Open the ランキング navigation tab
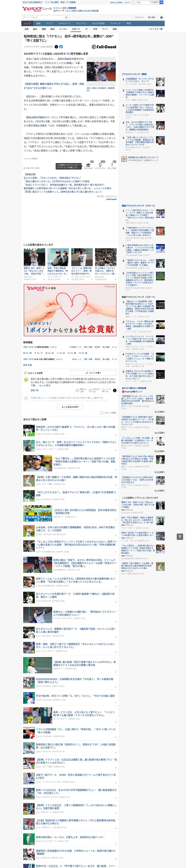The height and width of the screenshot is (868, 186). 115,23
